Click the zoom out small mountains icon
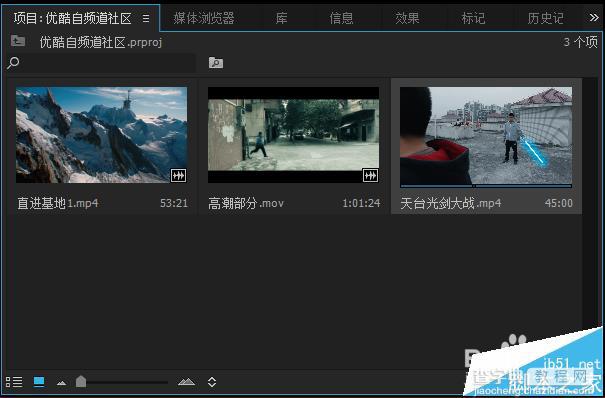 (61, 383)
